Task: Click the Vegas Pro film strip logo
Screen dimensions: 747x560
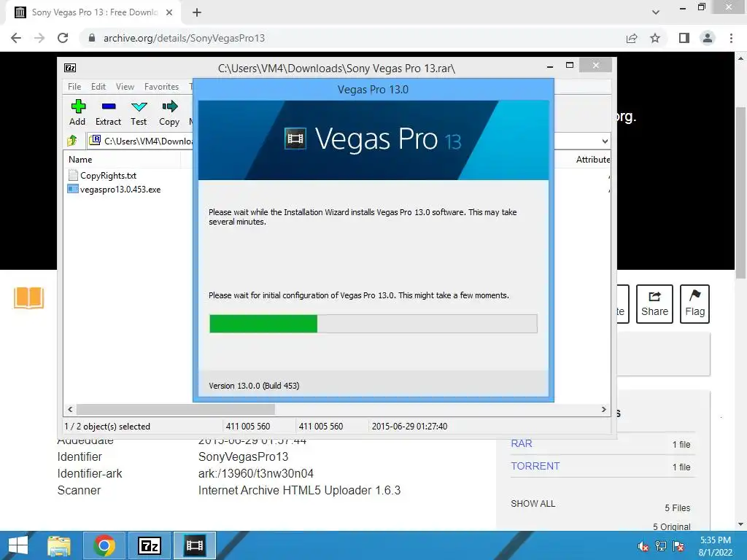Action: pos(295,139)
